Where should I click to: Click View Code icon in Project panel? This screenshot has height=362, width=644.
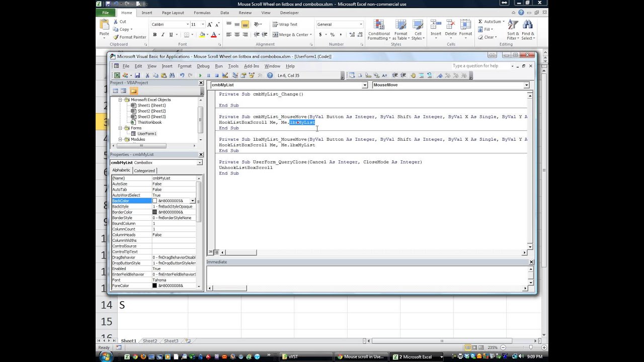[x=115, y=91]
